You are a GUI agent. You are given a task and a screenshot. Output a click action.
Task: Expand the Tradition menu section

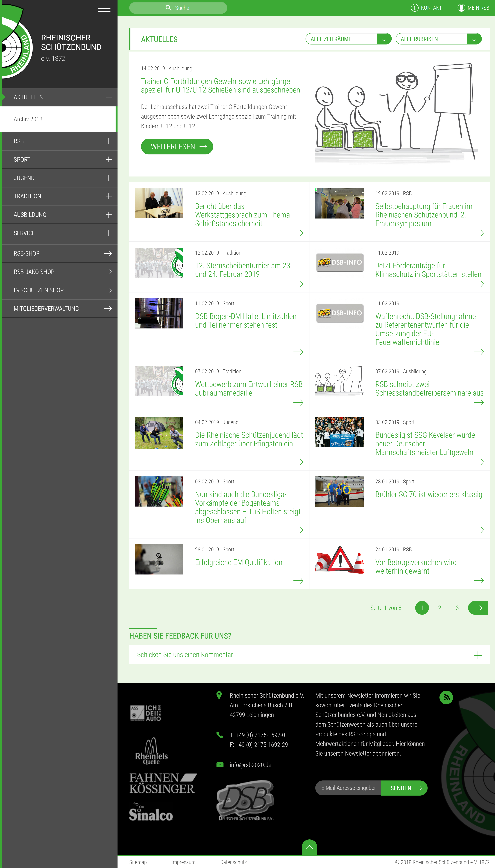109,196
